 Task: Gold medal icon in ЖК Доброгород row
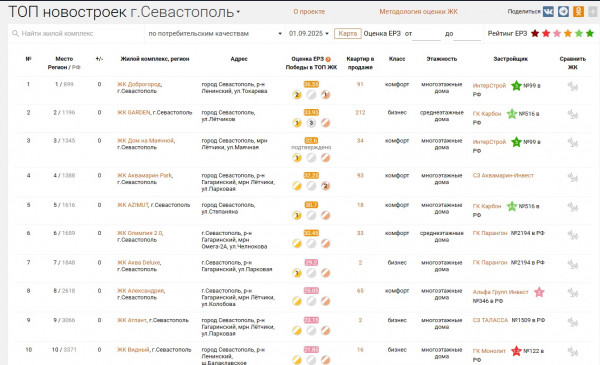[x=297, y=95]
